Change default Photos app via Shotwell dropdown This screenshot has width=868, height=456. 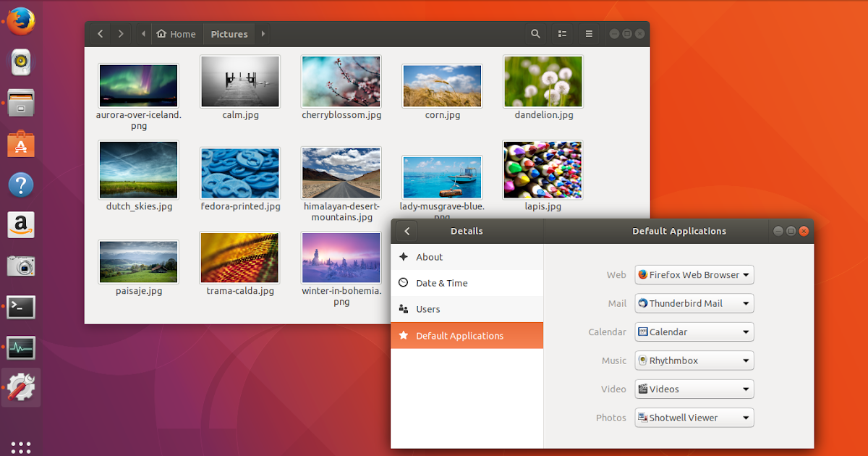click(x=693, y=418)
